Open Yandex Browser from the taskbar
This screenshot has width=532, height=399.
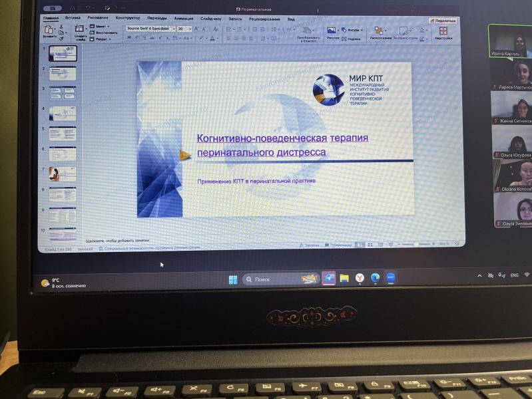[360, 278]
